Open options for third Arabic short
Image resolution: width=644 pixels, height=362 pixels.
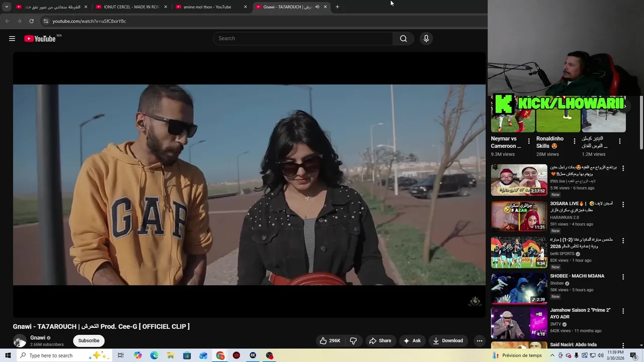620,142
